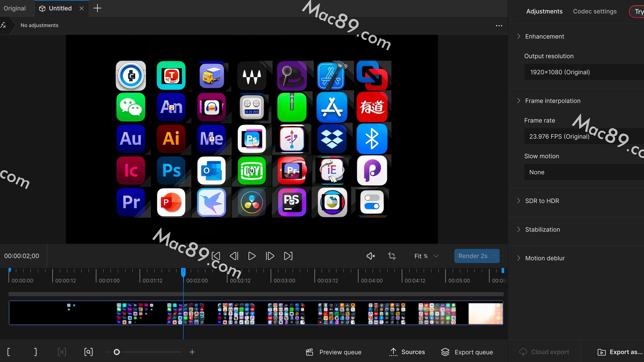Click the zoom-to-fit timeline icon
The width and height of the screenshot is (644, 362).
click(x=88, y=352)
